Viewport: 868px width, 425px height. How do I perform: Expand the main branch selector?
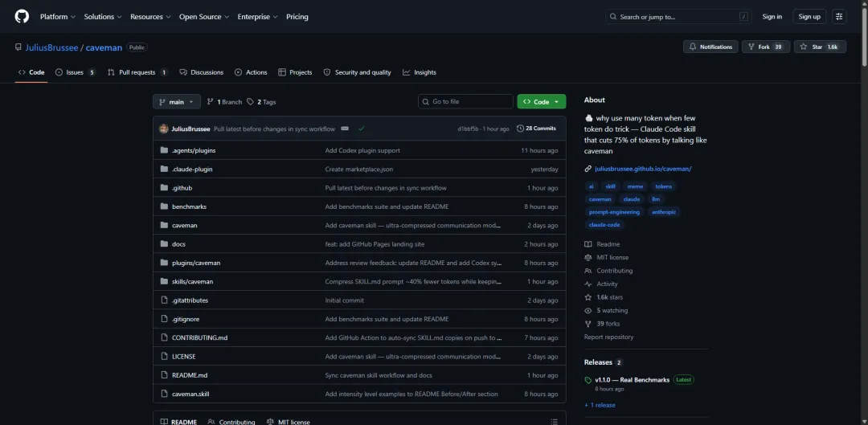point(177,102)
